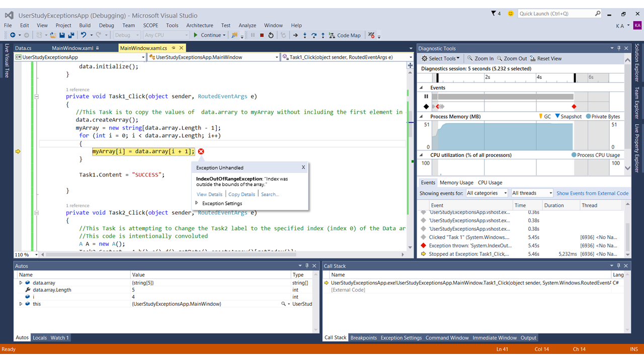Click the Step Out icon

click(x=323, y=35)
